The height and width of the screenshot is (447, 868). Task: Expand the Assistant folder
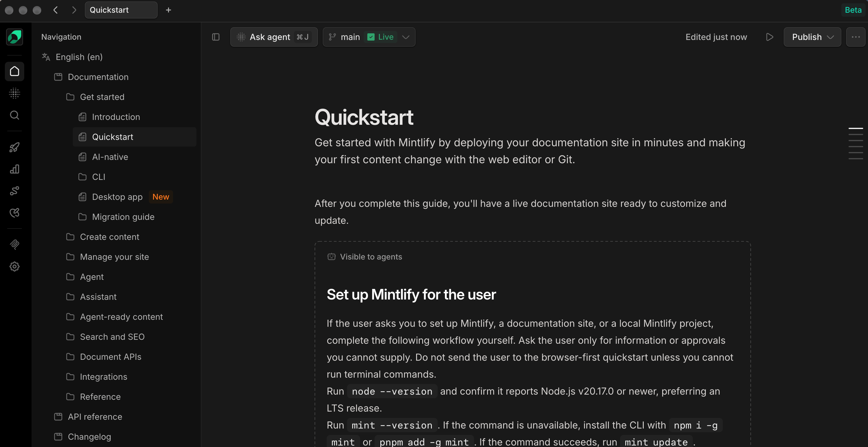pos(91,297)
